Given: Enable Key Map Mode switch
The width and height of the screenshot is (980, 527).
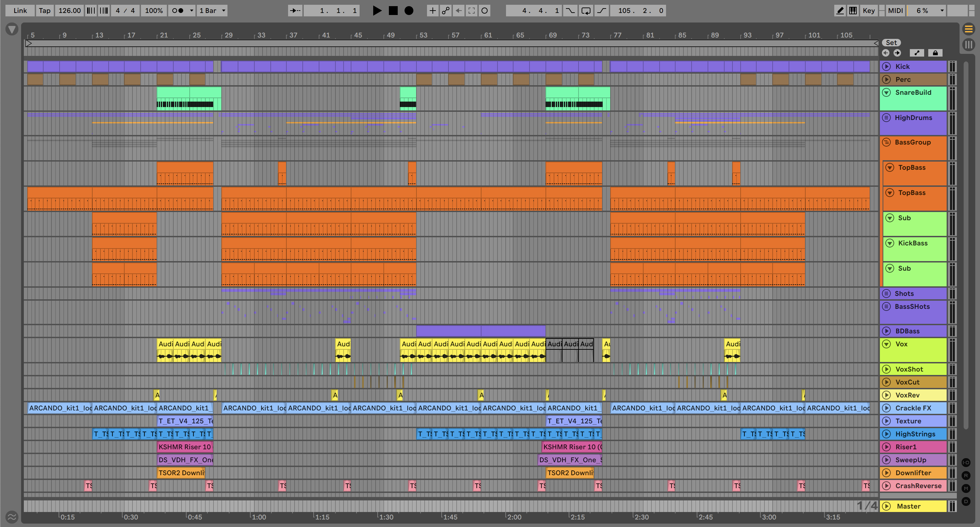Looking at the screenshot, I should (869, 11).
